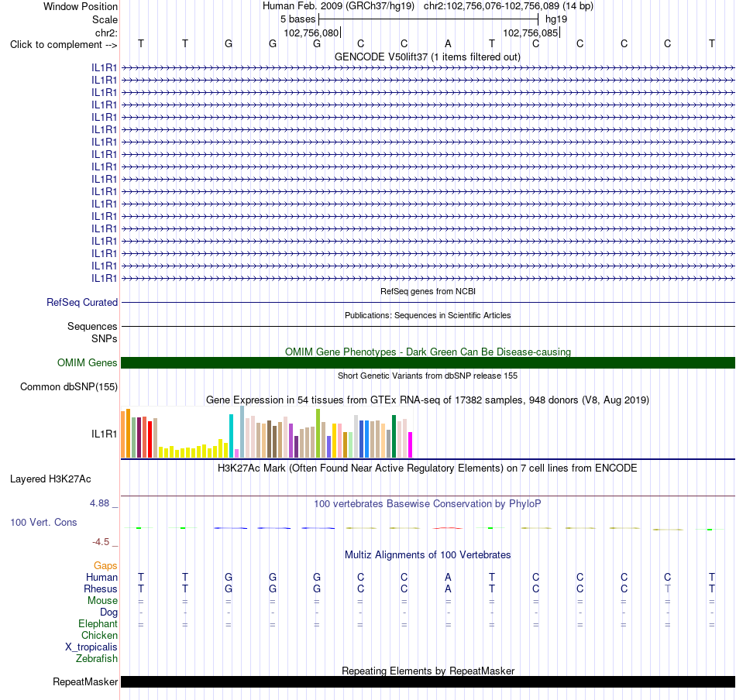Image resolution: width=736 pixels, height=700 pixels.
Task: Open OMIM Gene Phenotypes track title
Action: pyautogui.click(x=428, y=352)
